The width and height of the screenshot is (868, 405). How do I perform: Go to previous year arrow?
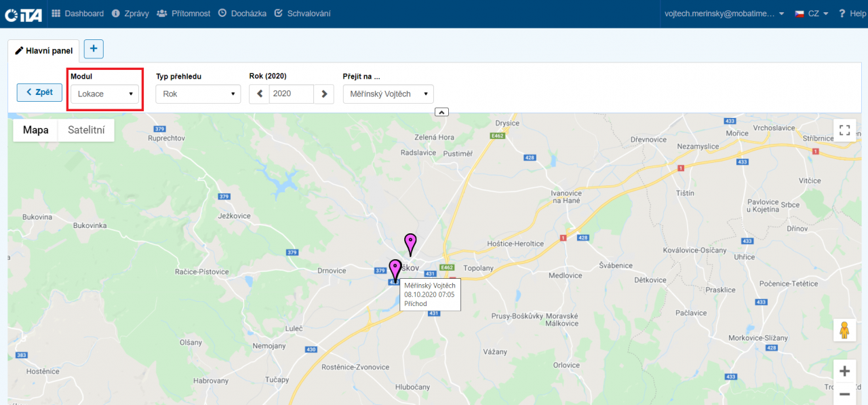point(259,94)
